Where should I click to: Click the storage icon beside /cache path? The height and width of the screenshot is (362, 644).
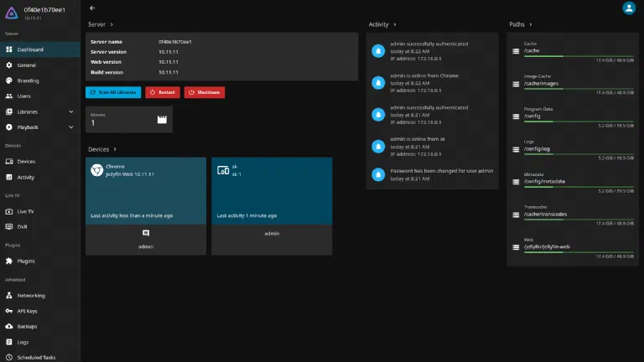tap(516, 51)
